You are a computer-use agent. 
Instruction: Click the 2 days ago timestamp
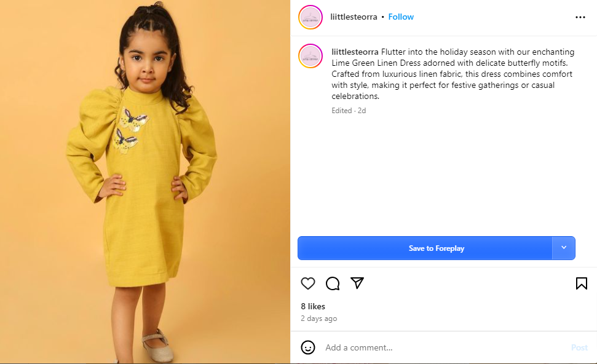pos(318,318)
